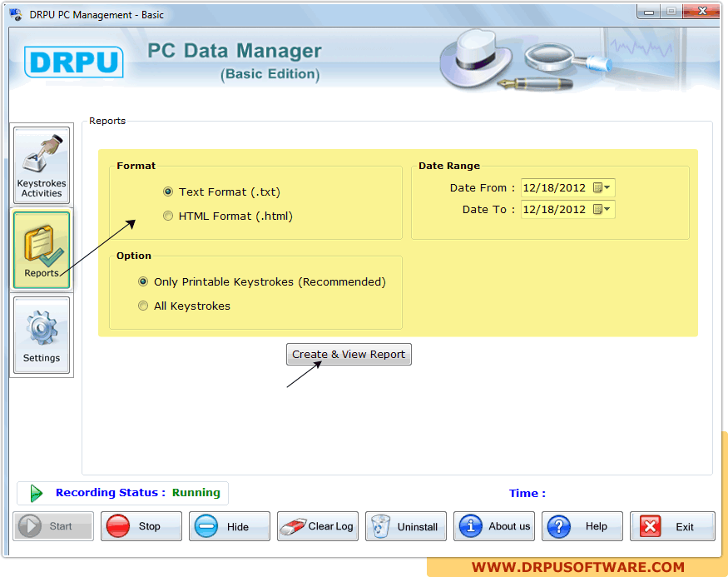Switch to the Reports sidebar tab
The height and width of the screenshot is (577, 728).
click(42, 250)
